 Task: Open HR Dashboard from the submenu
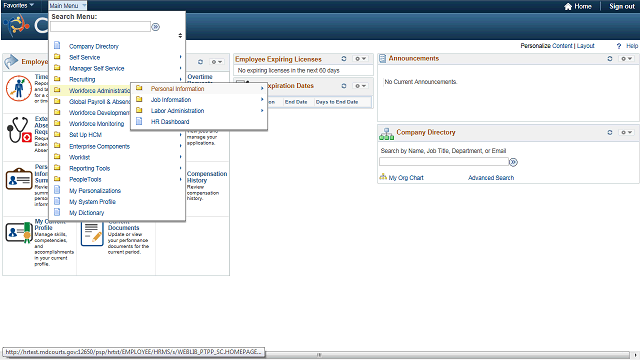170,122
